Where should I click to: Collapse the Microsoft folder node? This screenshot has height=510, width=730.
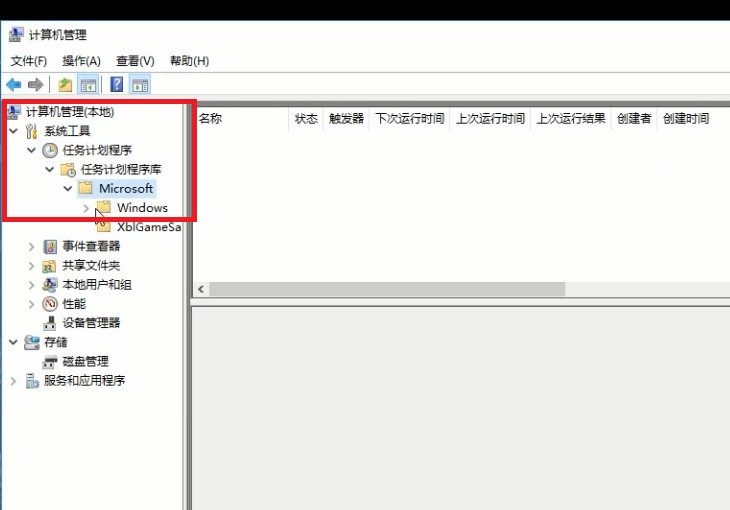pos(68,189)
